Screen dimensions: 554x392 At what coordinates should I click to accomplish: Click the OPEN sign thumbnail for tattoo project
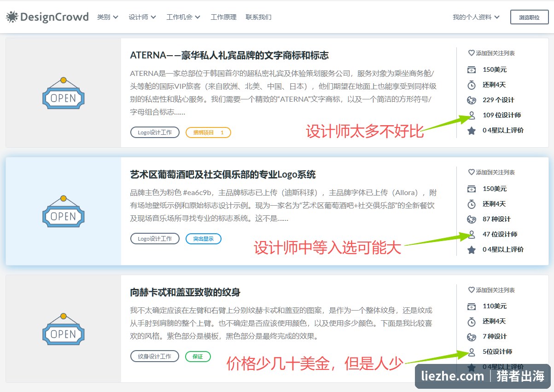click(63, 329)
